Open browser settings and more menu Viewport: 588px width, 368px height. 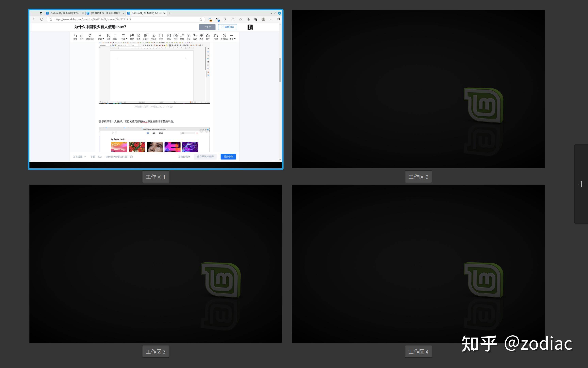[x=271, y=19]
